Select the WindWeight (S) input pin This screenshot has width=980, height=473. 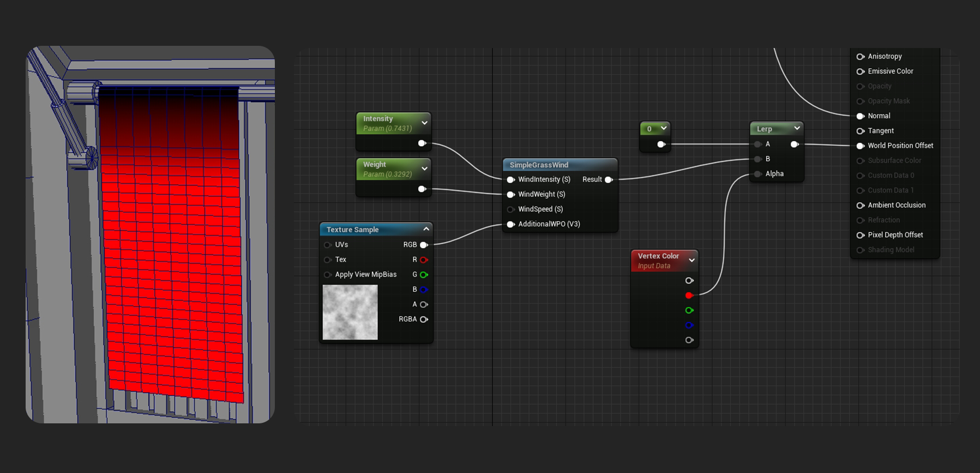(x=510, y=194)
